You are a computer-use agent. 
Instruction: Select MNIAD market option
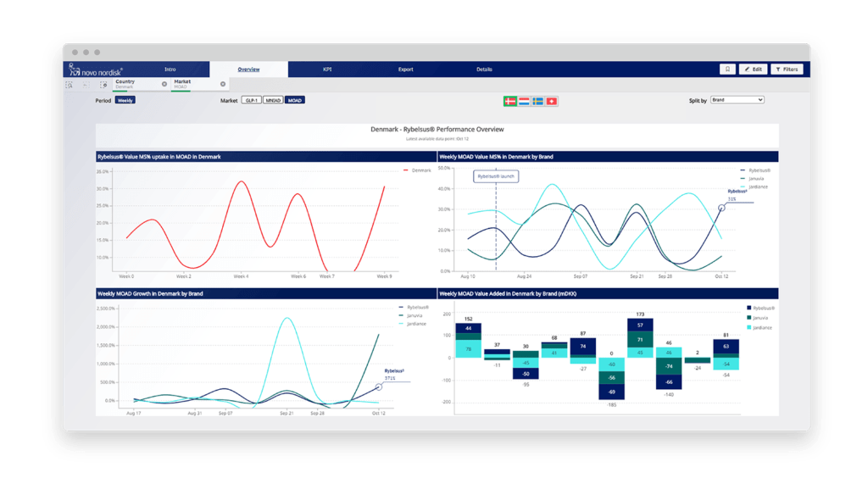tap(273, 100)
